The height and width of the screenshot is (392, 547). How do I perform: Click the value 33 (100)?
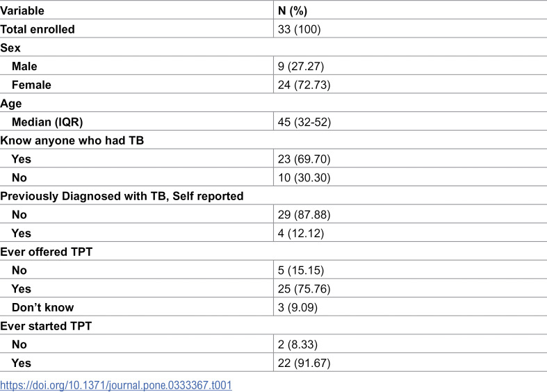coord(300,29)
